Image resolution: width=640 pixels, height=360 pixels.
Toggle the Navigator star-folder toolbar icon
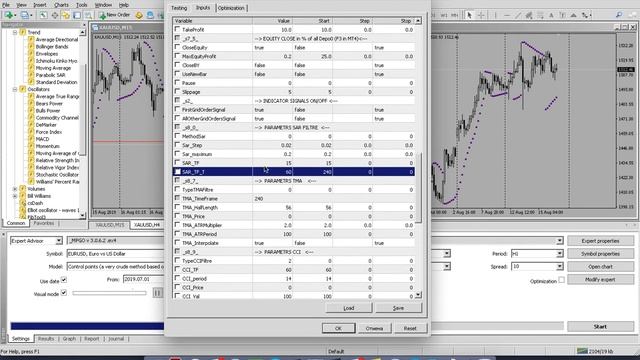pos(65,16)
